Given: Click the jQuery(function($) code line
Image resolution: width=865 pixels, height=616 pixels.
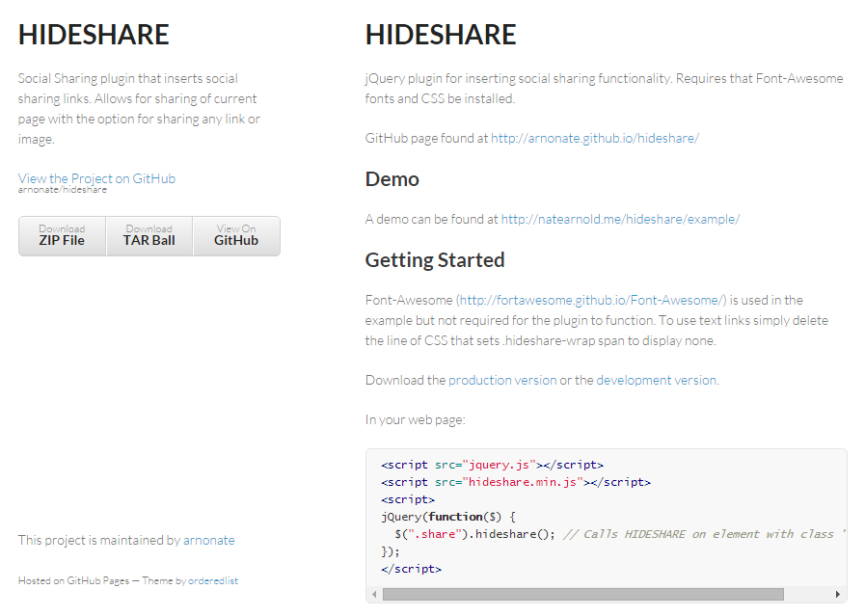Looking at the screenshot, I should 448,517.
